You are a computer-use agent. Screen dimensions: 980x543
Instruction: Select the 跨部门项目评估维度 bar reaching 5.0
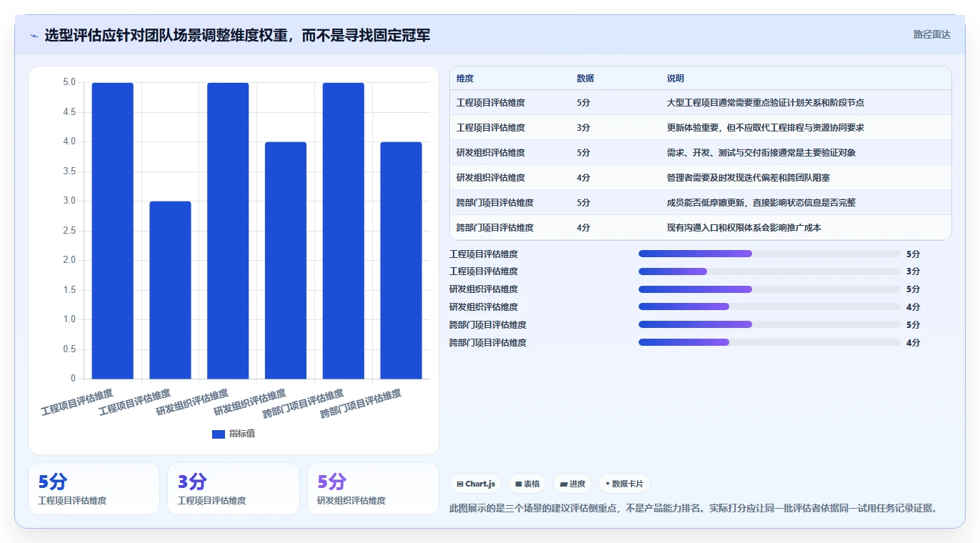click(344, 231)
